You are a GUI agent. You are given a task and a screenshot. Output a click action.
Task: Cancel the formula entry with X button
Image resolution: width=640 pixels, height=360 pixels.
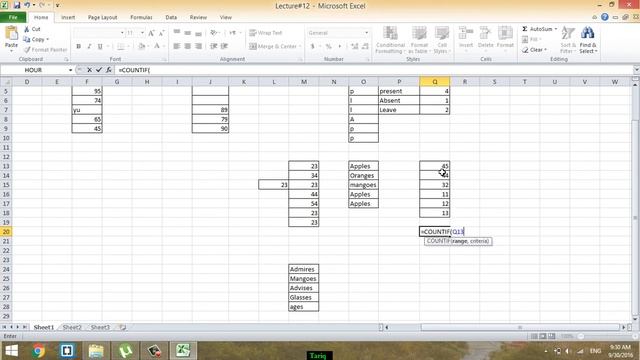[x=89, y=70]
